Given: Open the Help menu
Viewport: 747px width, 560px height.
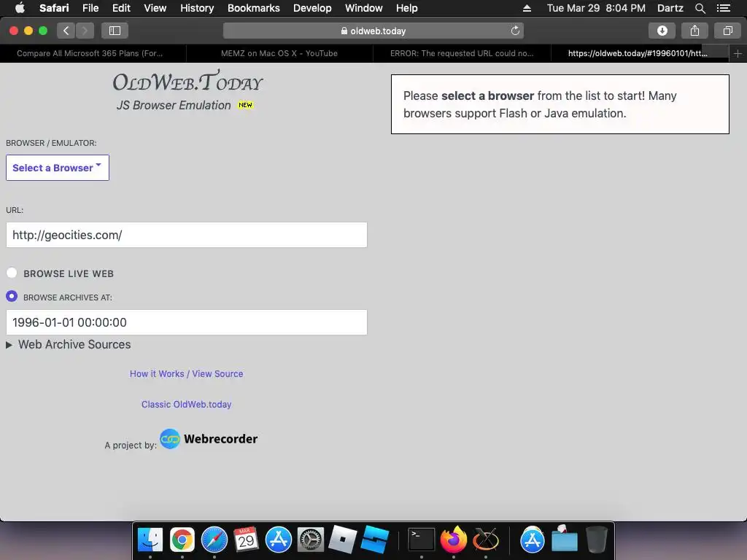Looking at the screenshot, I should [406, 8].
